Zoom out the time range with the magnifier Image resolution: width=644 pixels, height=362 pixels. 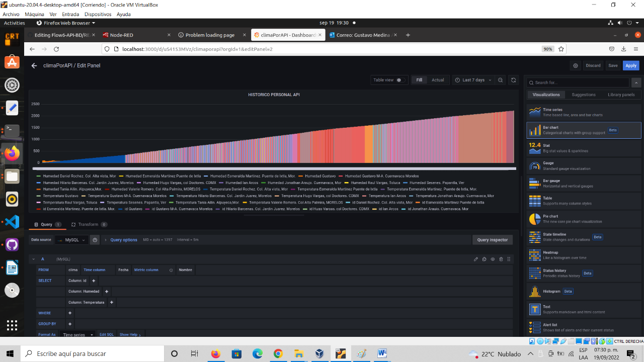pyautogui.click(x=500, y=79)
